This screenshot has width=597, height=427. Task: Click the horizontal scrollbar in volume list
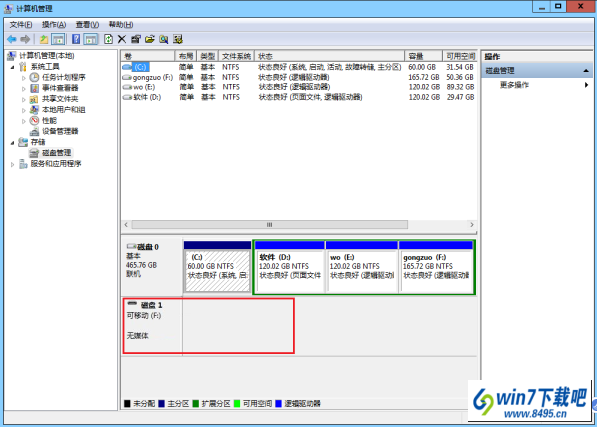[x=270, y=225]
